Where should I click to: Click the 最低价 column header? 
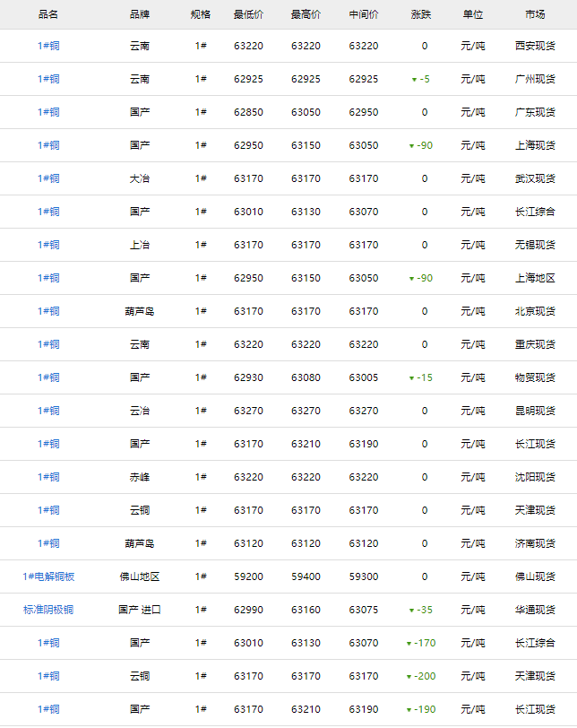[248, 15]
